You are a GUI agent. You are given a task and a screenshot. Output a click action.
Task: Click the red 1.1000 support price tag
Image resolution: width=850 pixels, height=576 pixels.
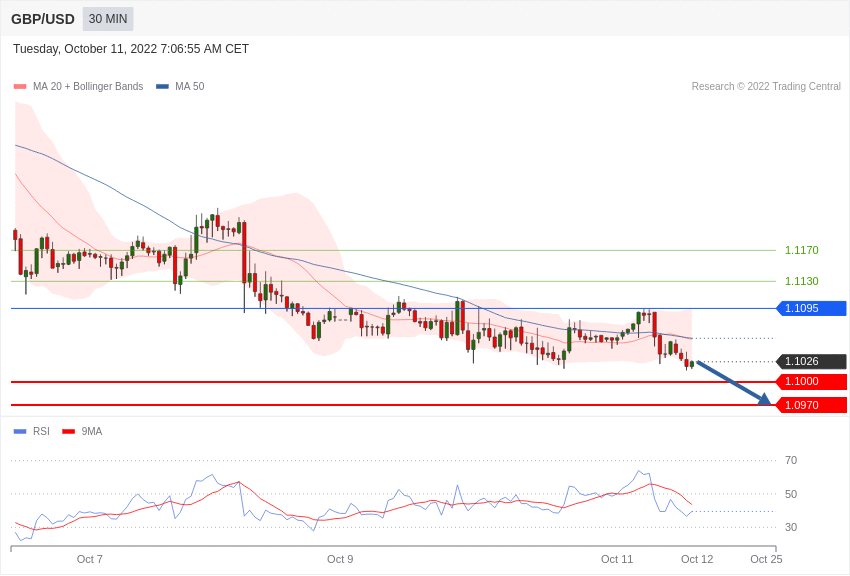812,381
